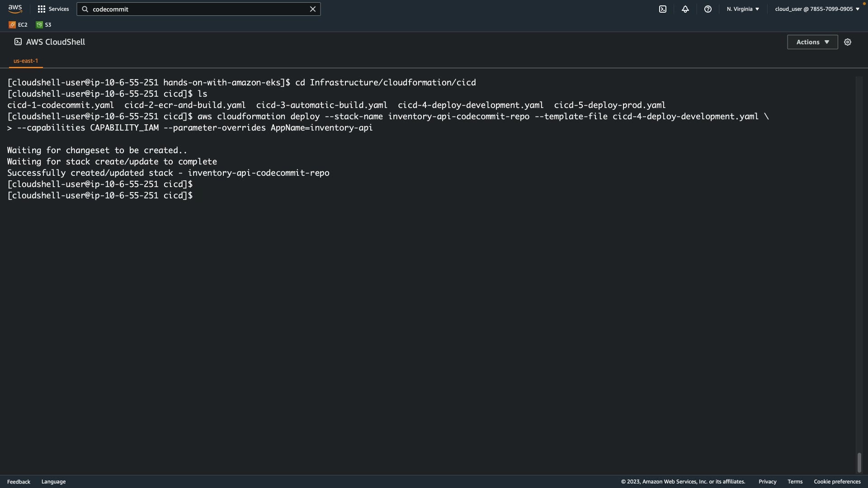Open the notifications bell
The image size is (868, 488).
(x=685, y=9)
